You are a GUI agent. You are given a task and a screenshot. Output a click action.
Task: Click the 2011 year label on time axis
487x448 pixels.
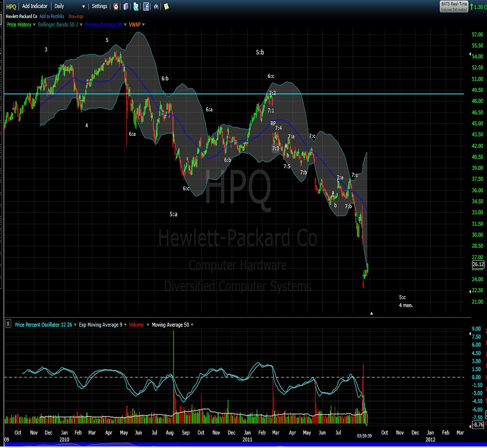point(247,440)
